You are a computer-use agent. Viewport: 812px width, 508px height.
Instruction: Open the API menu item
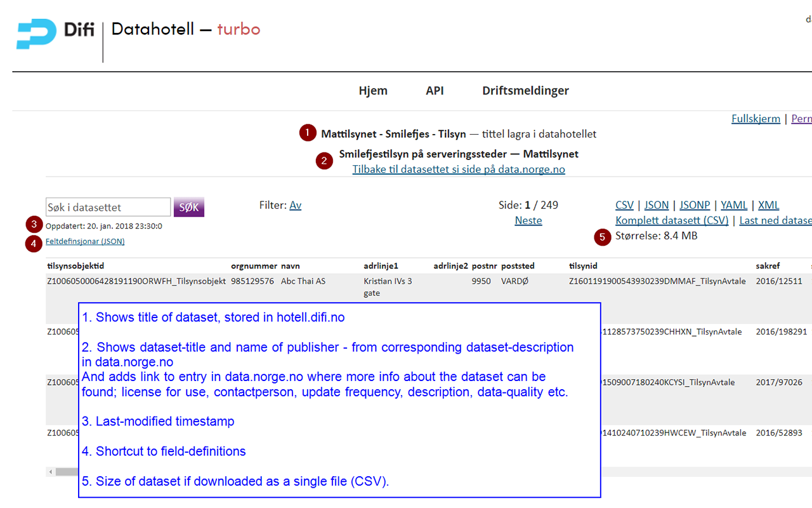(435, 90)
